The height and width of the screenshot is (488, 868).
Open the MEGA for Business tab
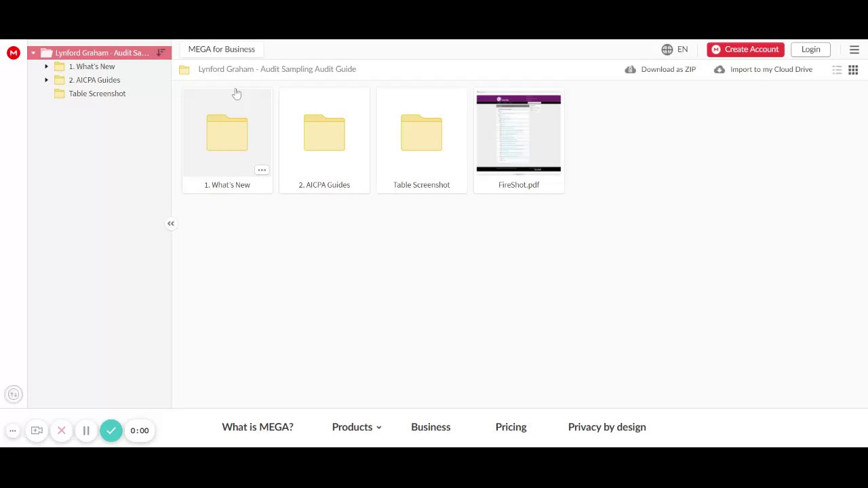[222, 49]
